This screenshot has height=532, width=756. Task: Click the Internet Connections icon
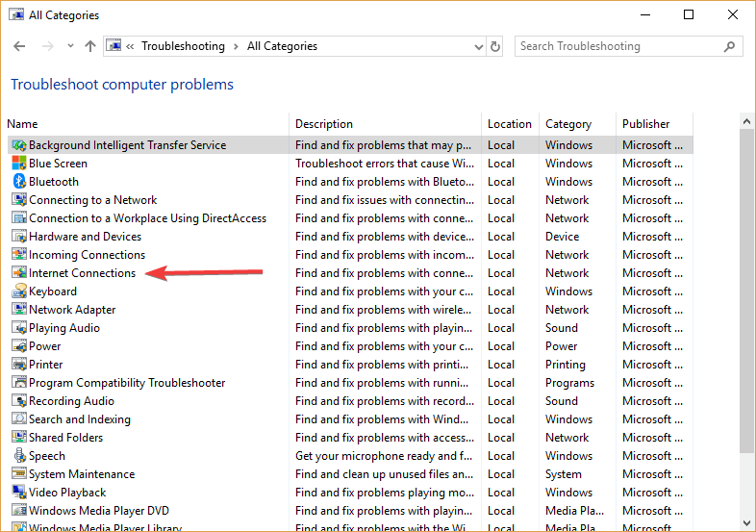pyautogui.click(x=19, y=273)
